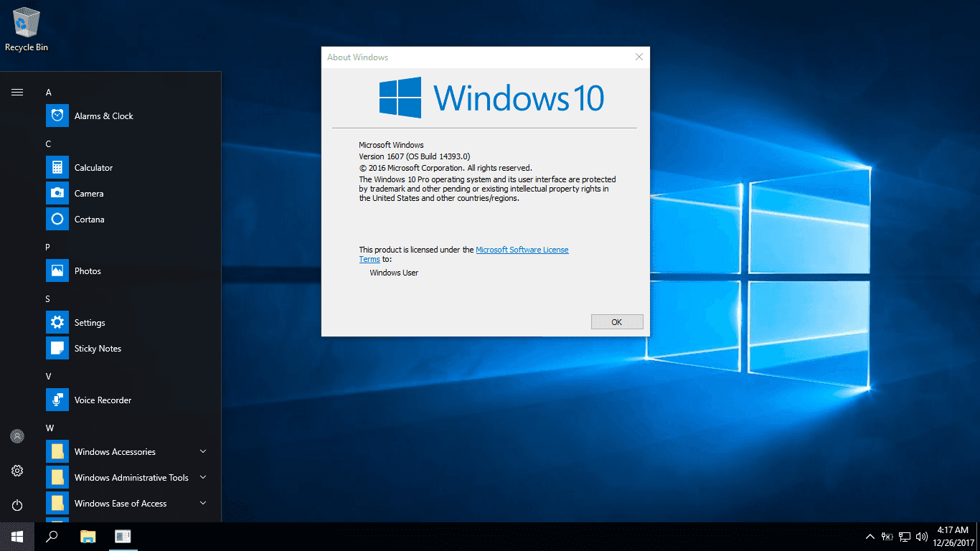This screenshot has height=551, width=980.
Task: Click the user account avatar
Action: (x=17, y=436)
